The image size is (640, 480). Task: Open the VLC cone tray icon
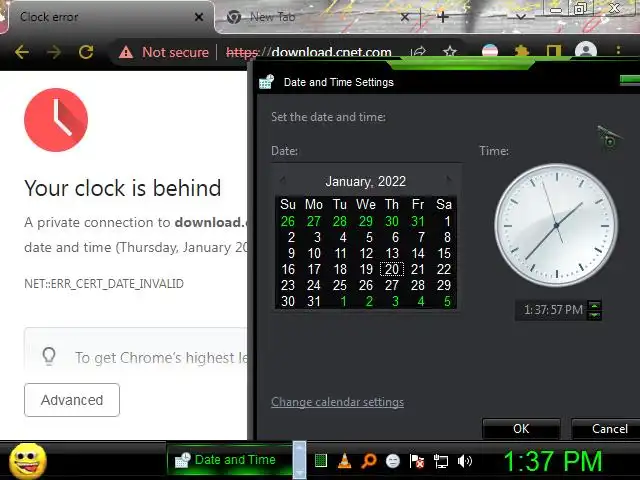pos(345,461)
